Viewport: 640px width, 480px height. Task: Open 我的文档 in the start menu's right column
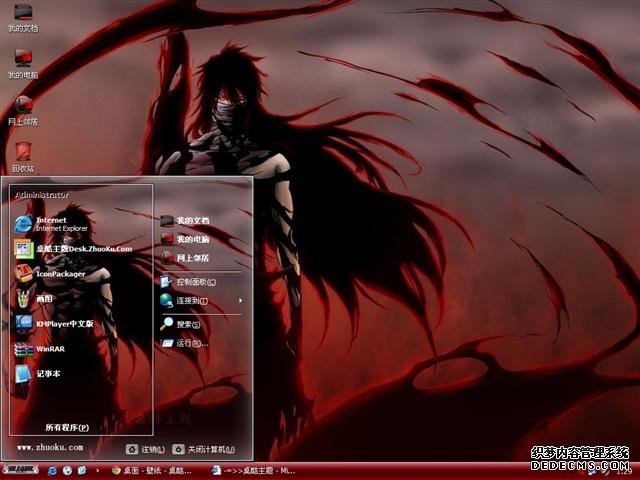185,221
